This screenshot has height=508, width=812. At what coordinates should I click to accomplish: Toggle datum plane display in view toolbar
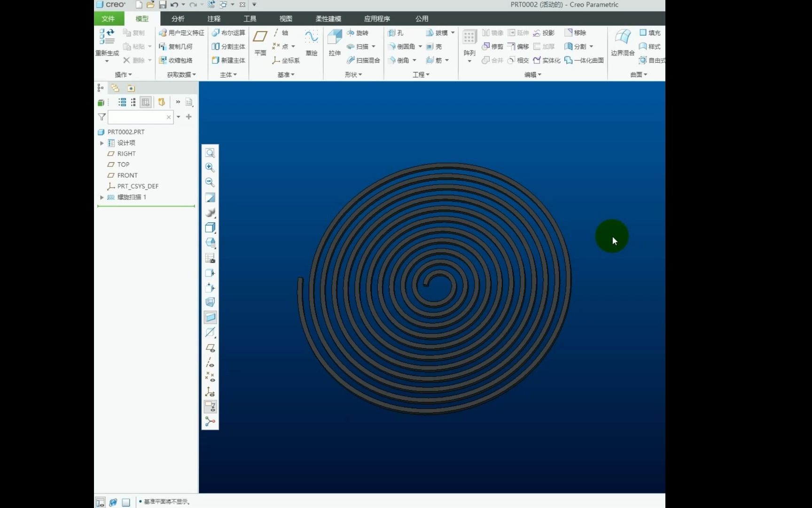click(210, 348)
